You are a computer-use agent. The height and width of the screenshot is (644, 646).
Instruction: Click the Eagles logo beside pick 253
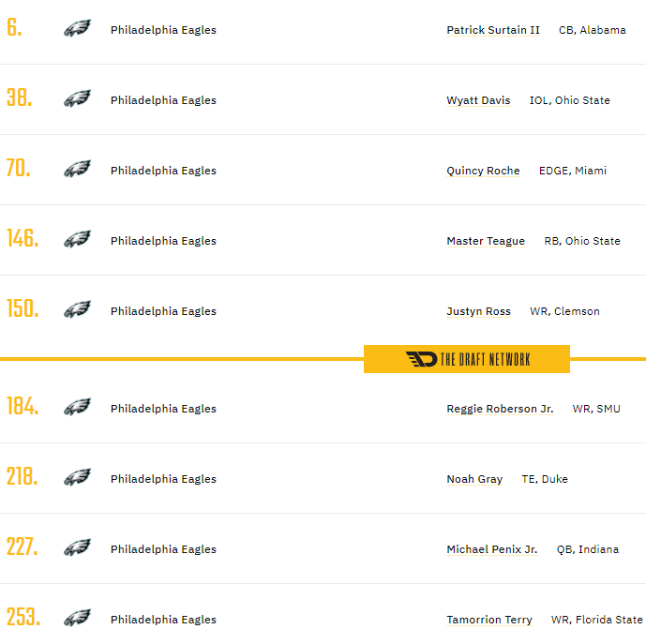click(x=77, y=619)
